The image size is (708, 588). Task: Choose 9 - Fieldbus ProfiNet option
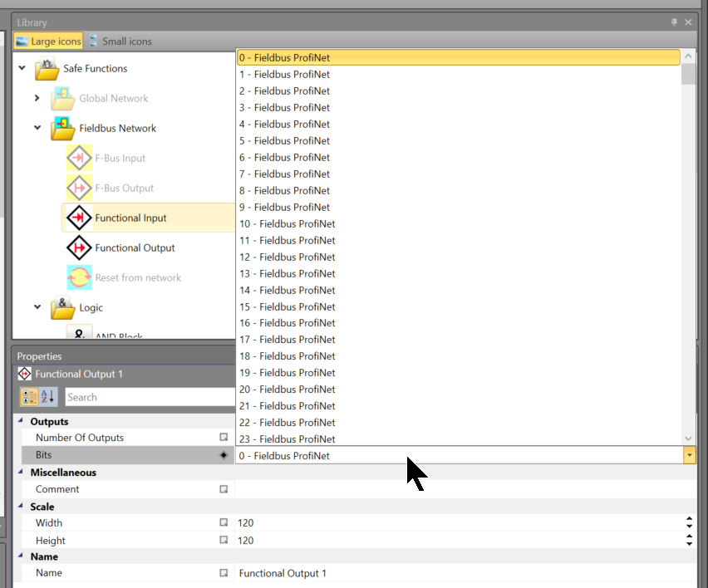coord(459,207)
